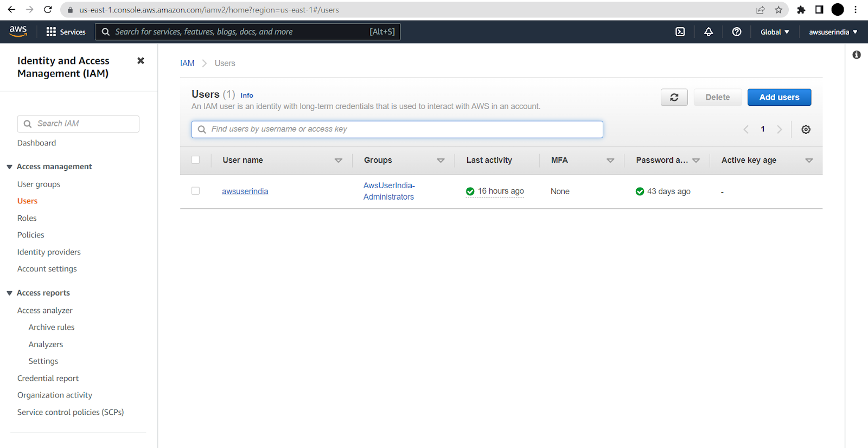Open Service control policies (SCPs)
The width and height of the screenshot is (868, 448).
click(x=71, y=412)
